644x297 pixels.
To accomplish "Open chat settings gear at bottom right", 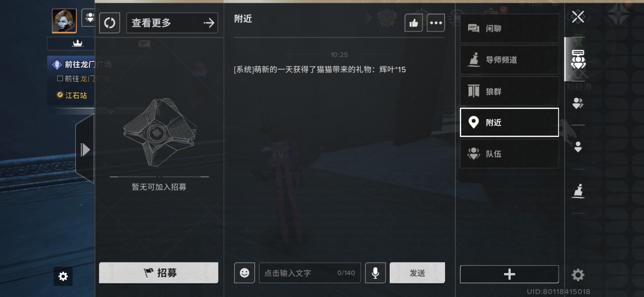I will (x=578, y=275).
